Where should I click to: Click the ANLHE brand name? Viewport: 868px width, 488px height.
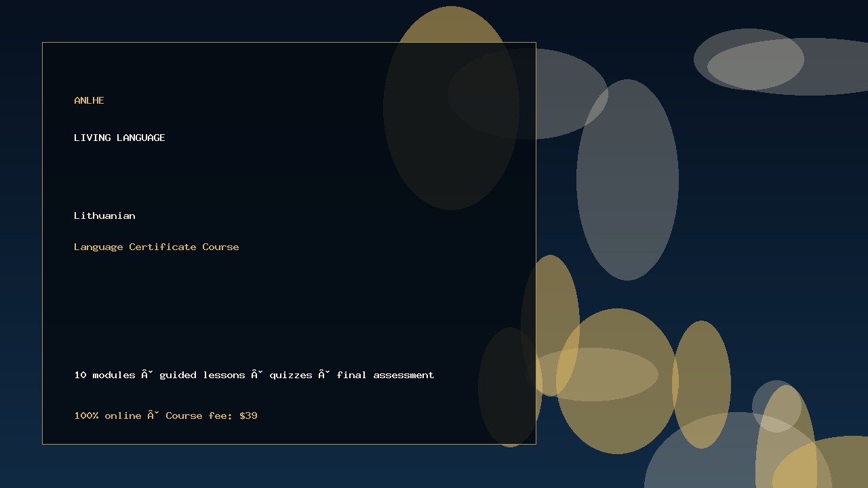pyautogui.click(x=89, y=100)
